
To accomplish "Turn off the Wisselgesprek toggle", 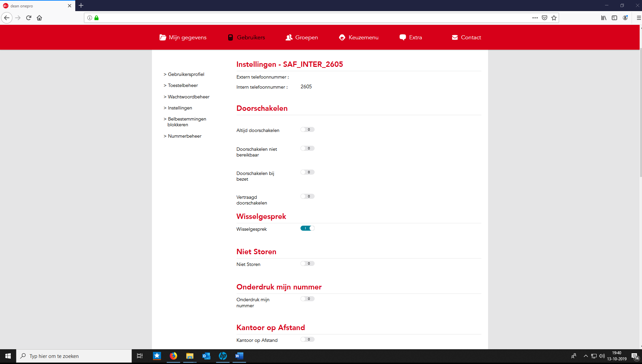I will [x=307, y=228].
